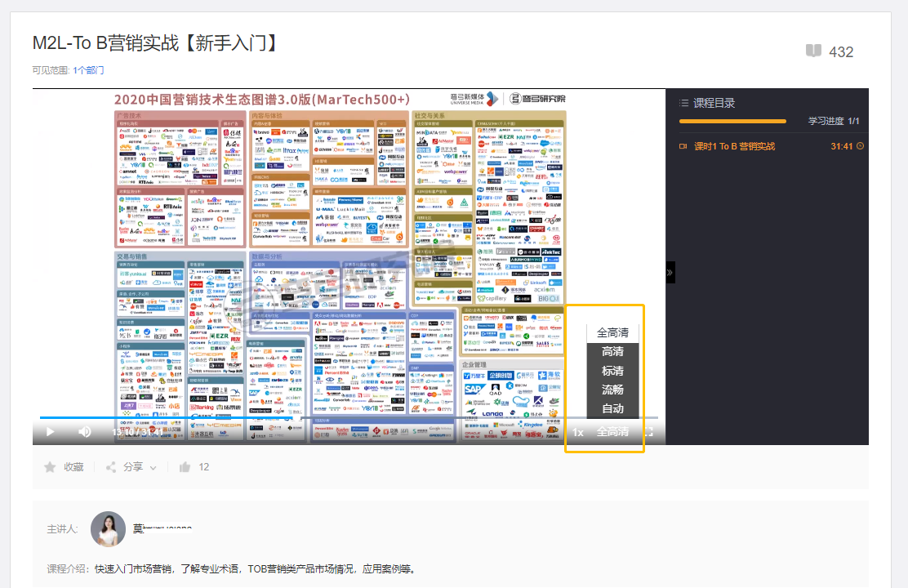
Task: Click the video camera icon beside 课时1
Action: 683,146
